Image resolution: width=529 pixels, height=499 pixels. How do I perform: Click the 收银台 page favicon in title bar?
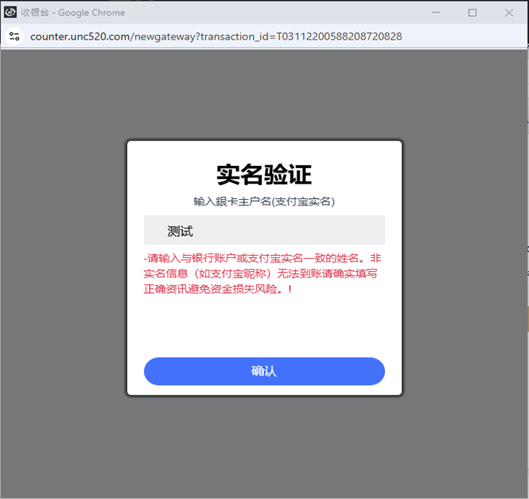10,12
